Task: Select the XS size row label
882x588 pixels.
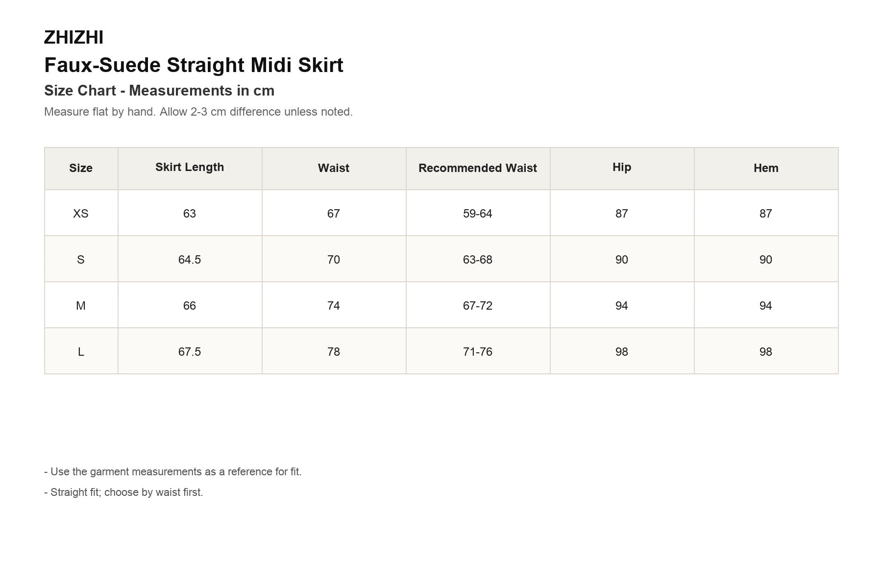Action: (81, 213)
